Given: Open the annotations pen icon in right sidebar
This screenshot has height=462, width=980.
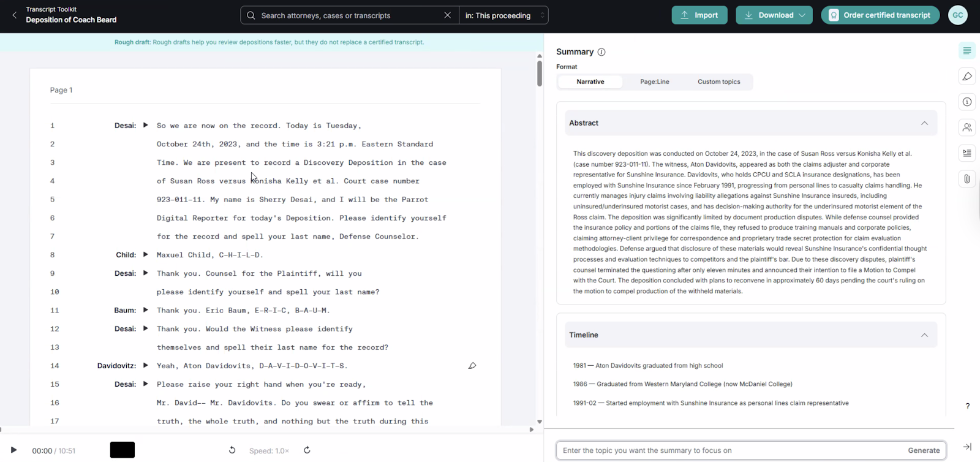Looking at the screenshot, I should point(967,77).
